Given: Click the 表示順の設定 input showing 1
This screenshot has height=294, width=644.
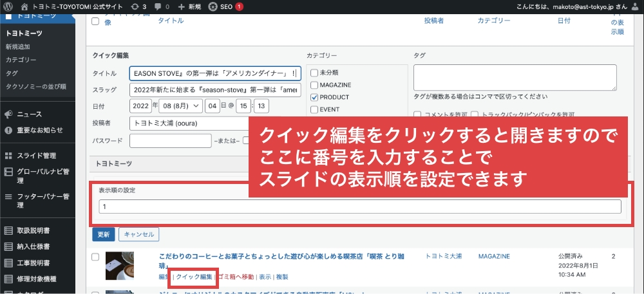Looking at the screenshot, I should tap(360, 207).
